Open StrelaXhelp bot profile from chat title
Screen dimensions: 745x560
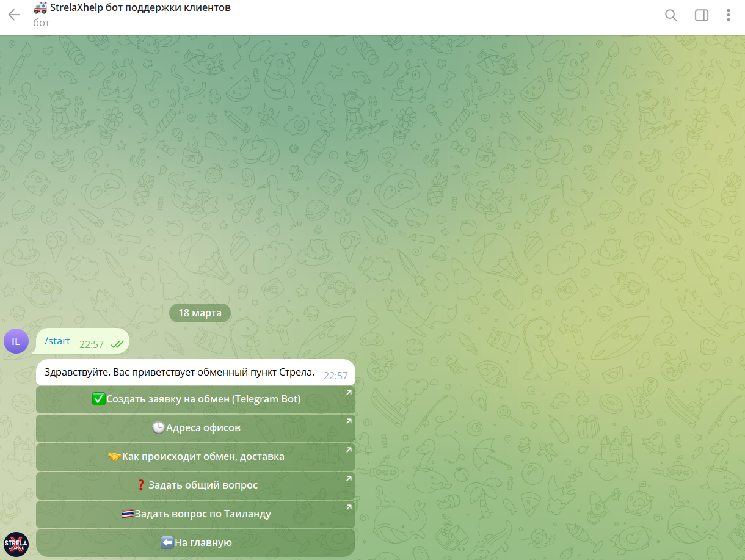click(132, 8)
